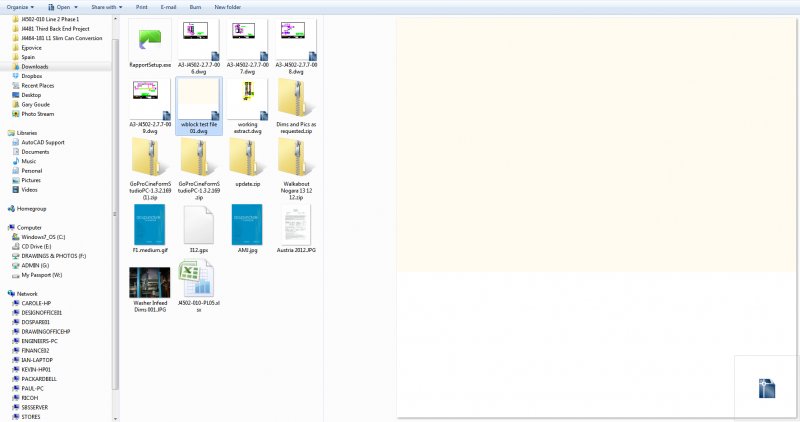Open Gary Goude user folder
Viewport: 800px width, 422px height.
(35, 105)
